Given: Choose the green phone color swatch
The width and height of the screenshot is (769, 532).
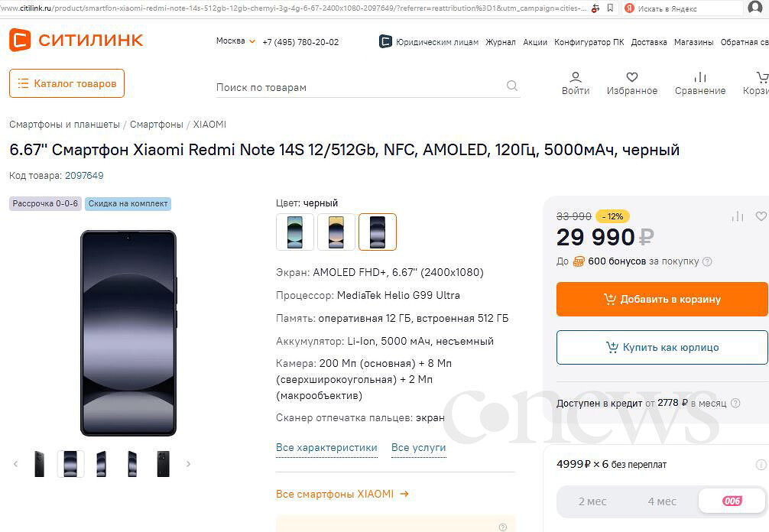Looking at the screenshot, I should click(295, 232).
